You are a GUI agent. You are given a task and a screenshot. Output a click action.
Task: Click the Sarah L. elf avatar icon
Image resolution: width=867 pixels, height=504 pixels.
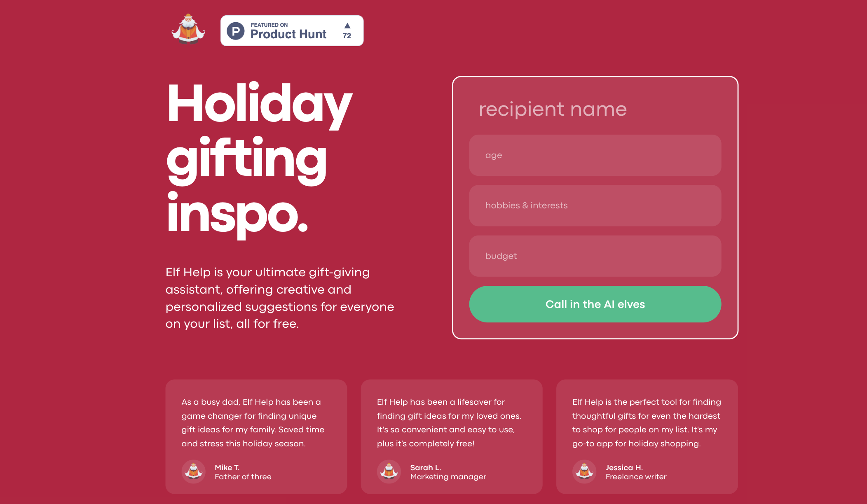click(389, 471)
